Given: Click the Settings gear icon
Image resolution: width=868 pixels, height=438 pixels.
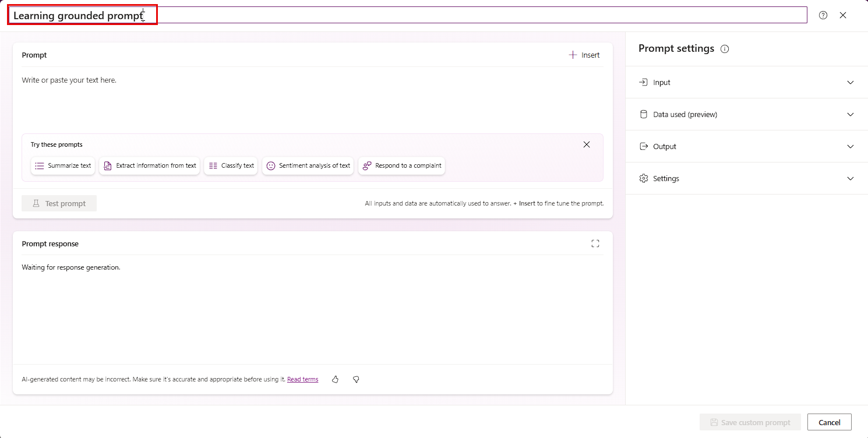Looking at the screenshot, I should 643,178.
